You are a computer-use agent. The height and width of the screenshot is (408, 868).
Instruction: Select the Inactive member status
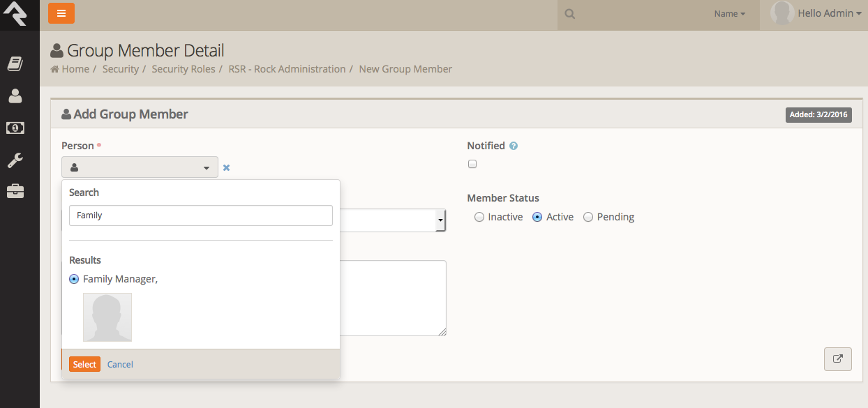tap(479, 217)
